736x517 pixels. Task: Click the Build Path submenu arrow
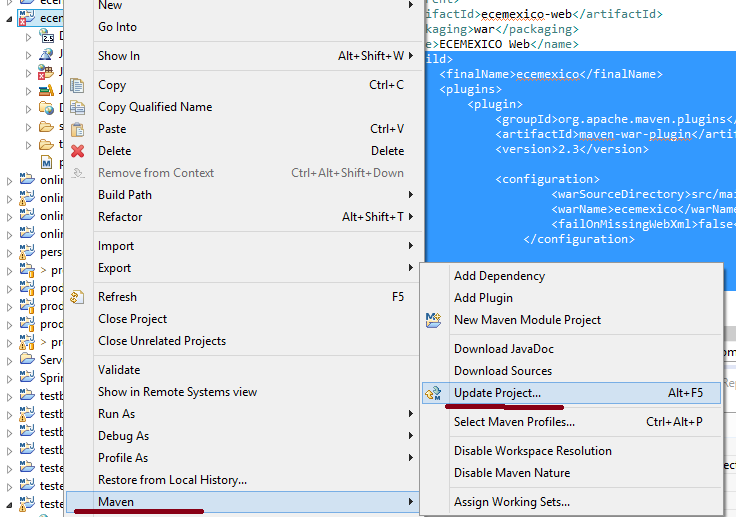pyautogui.click(x=411, y=195)
